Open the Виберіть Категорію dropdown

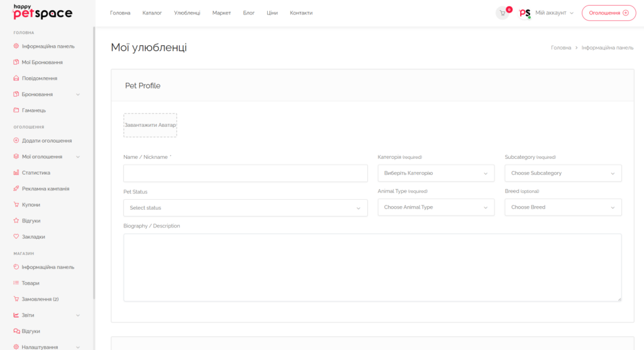pyautogui.click(x=436, y=173)
